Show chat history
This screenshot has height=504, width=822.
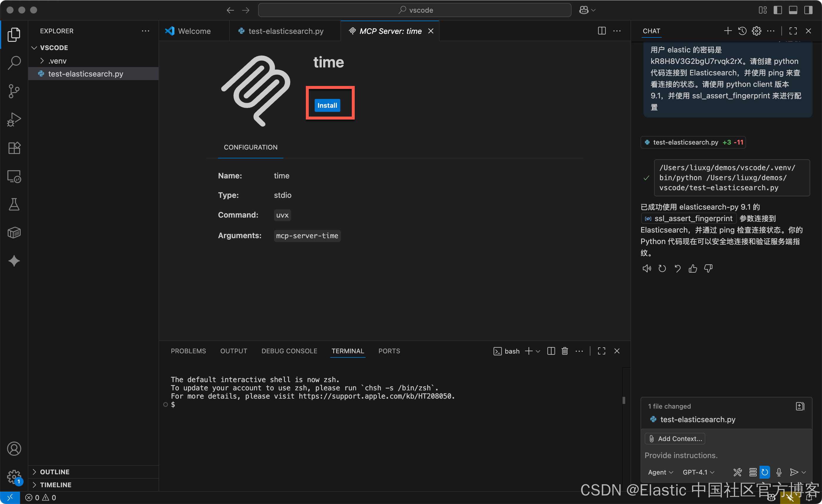point(742,31)
